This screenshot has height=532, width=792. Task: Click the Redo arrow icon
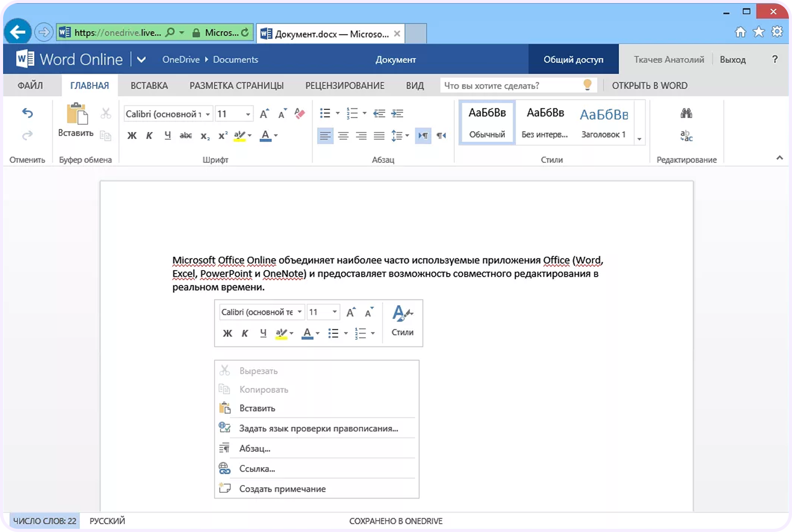coord(27,135)
